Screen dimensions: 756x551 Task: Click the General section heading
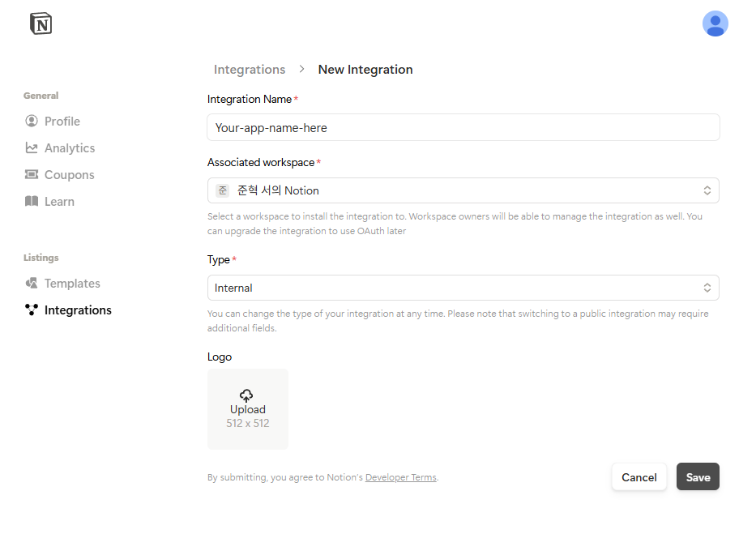[41, 96]
